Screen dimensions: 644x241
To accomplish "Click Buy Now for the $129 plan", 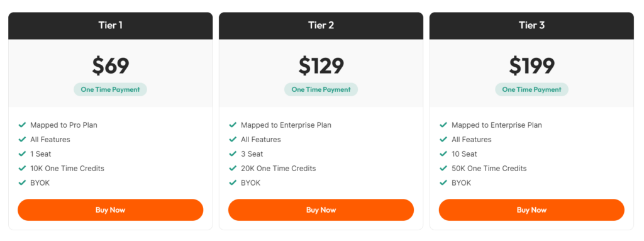I will point(321,210).
